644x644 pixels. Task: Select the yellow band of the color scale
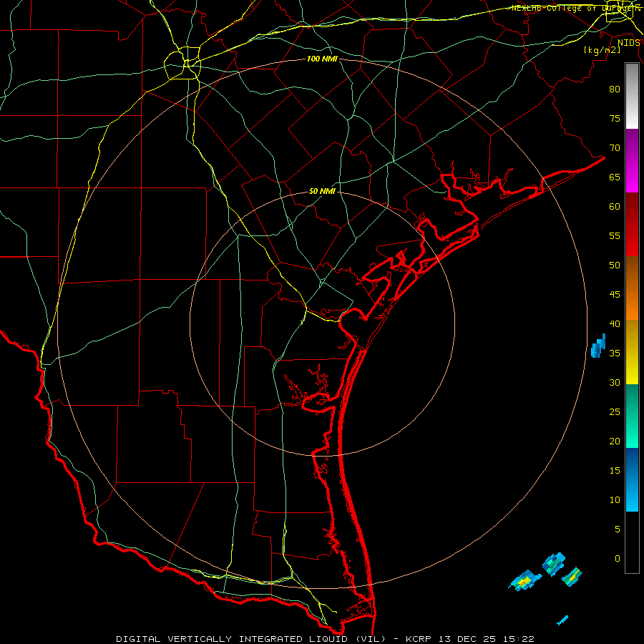(632, 352)
